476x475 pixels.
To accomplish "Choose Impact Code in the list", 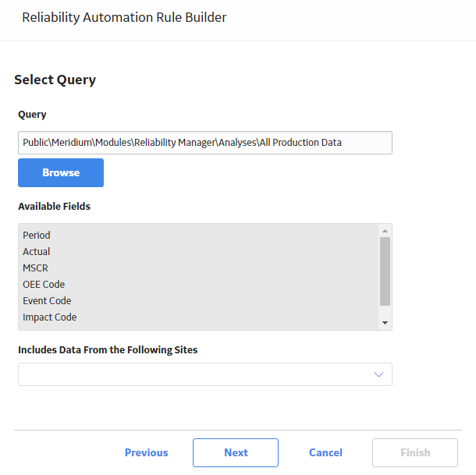I will [49, 317].
